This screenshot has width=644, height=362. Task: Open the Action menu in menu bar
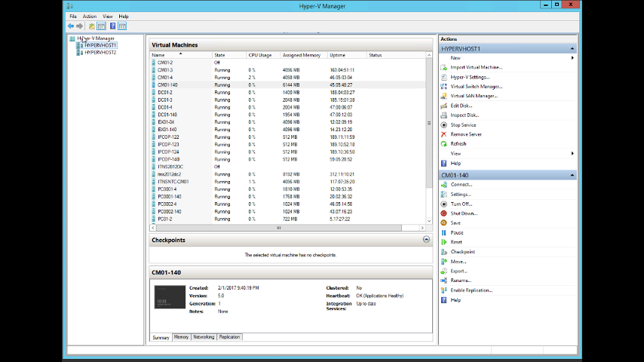point(89,16)
